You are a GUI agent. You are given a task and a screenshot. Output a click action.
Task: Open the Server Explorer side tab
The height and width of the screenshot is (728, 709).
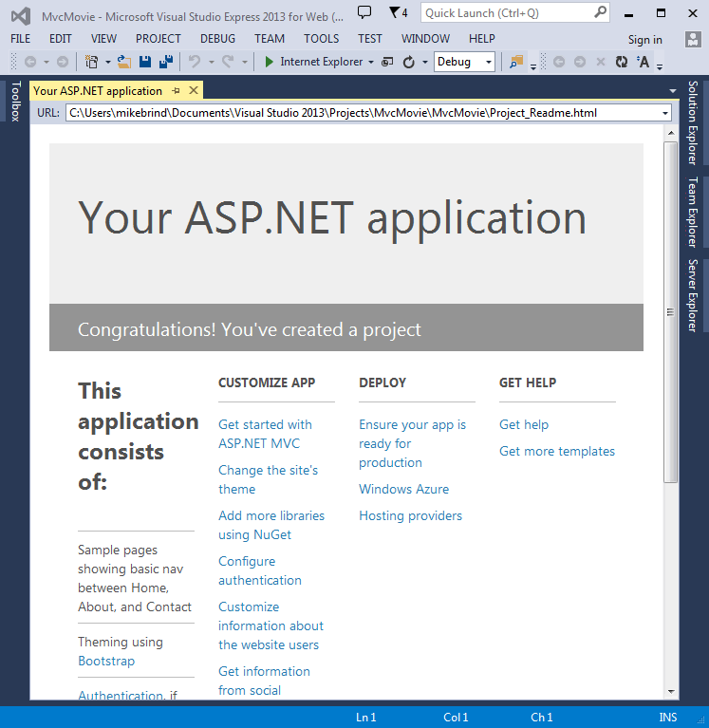[693, 295]
